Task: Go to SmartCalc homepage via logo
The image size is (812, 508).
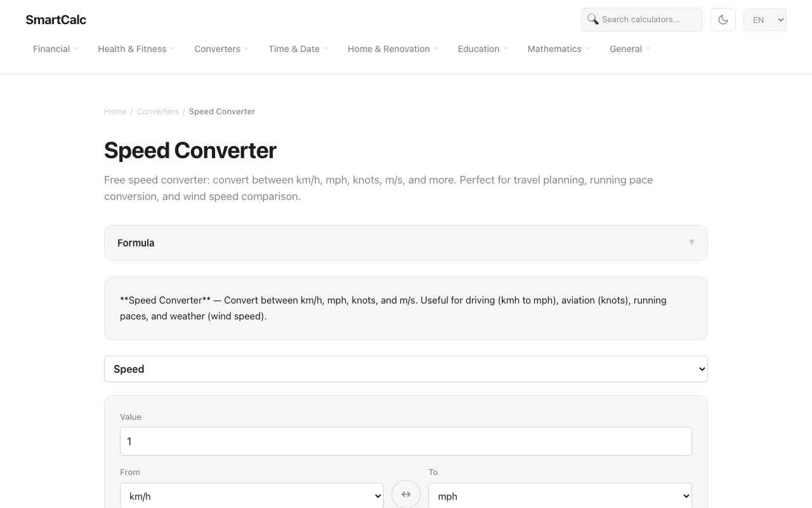Action: pos(56,20)
